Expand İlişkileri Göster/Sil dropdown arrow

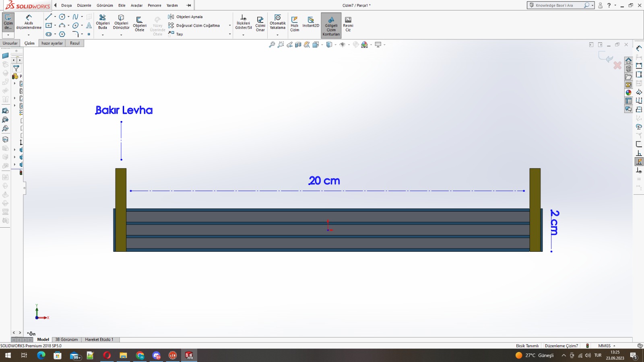tap(244, 35)
